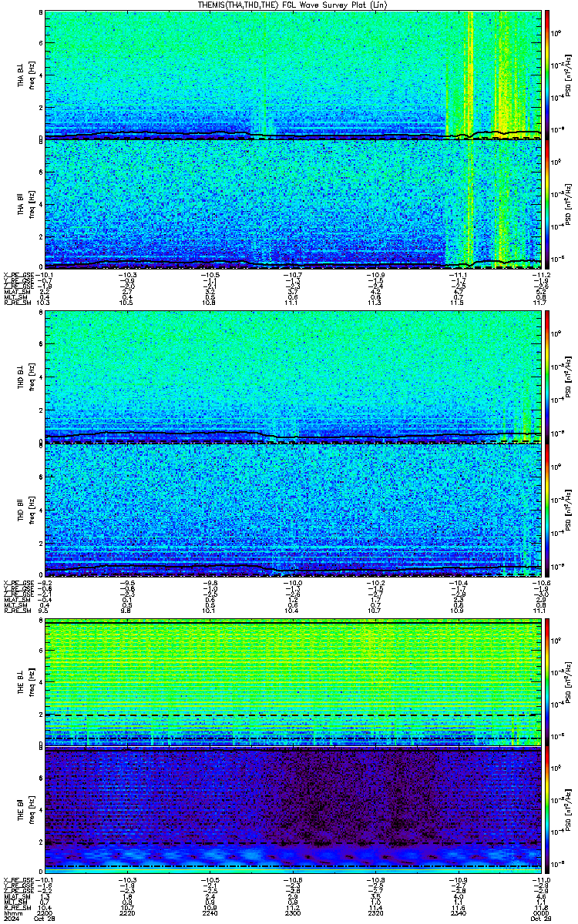578x924 pixels.
Task: Select the THA B-parallel spectrogram panel
Action: (x=293, y=205)
